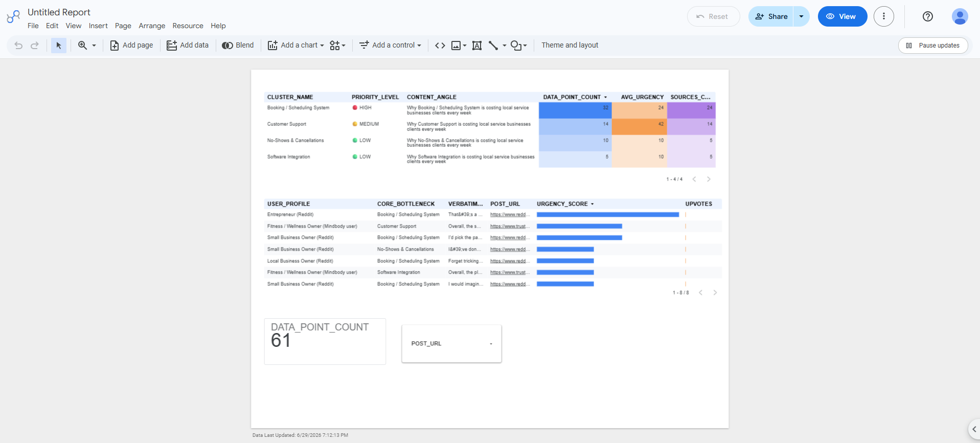Select the DATA_POINT_COUNT scorecard showing 61
The height and width of the screenshot is (443, 980).
click(325, 341)
